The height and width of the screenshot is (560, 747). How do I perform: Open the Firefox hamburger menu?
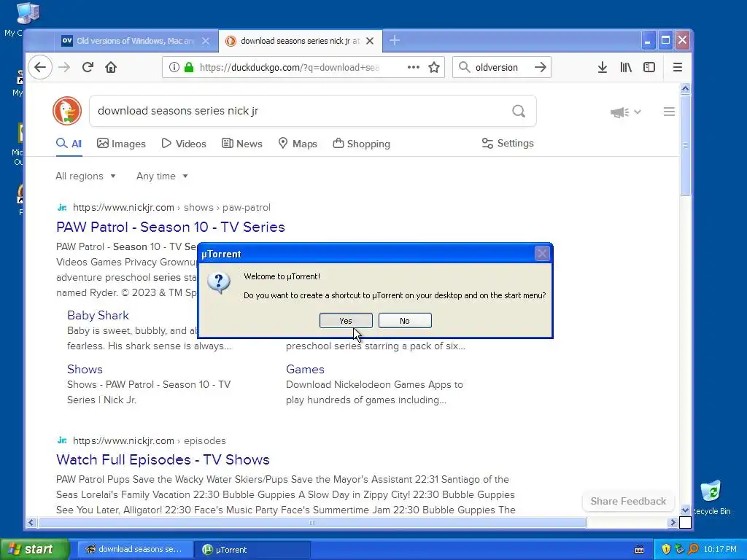(x=678, y=67)
